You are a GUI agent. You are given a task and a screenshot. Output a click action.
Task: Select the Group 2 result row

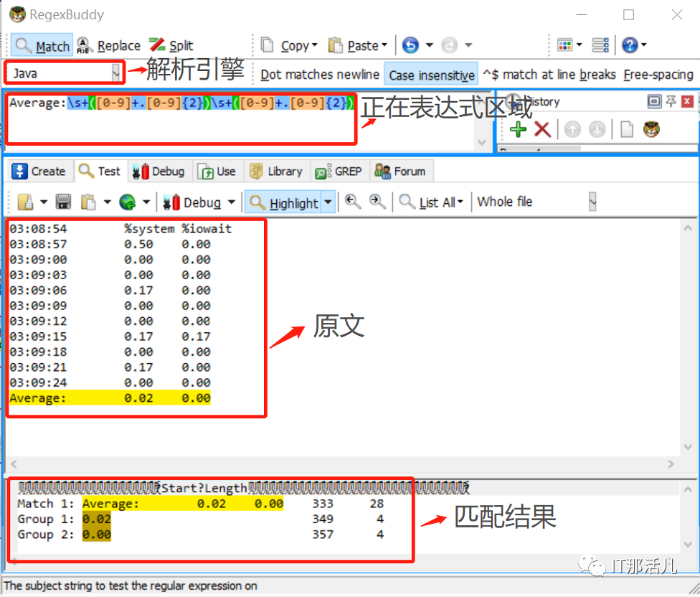(x=200, y=534)
